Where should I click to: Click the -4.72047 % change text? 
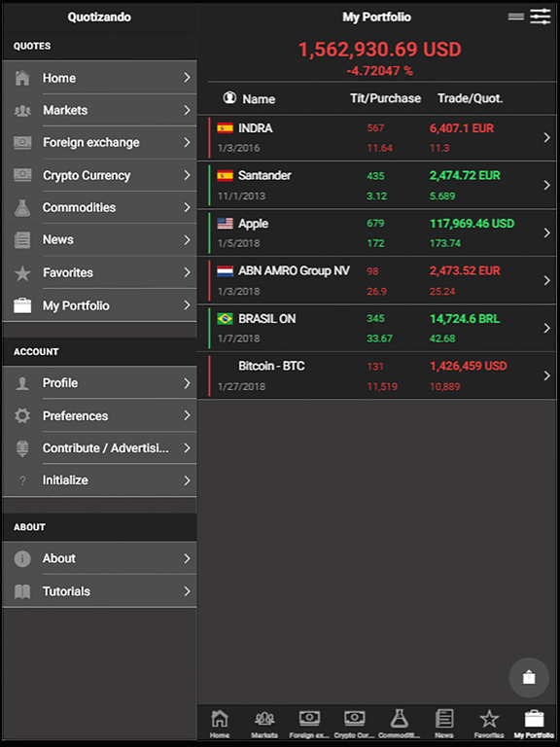379,71
